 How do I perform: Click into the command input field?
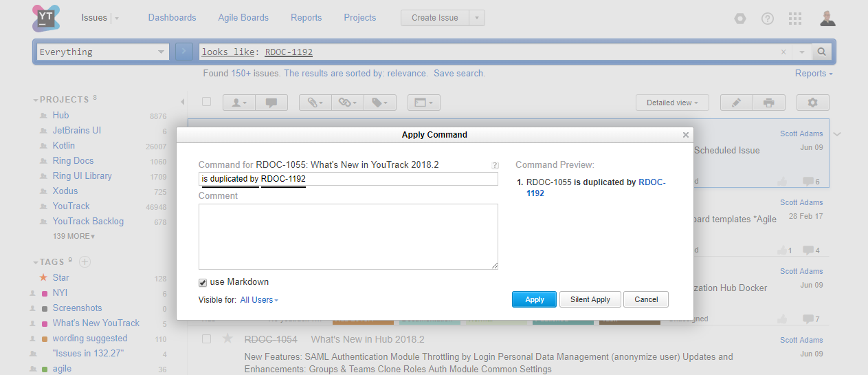coord(348,179)
